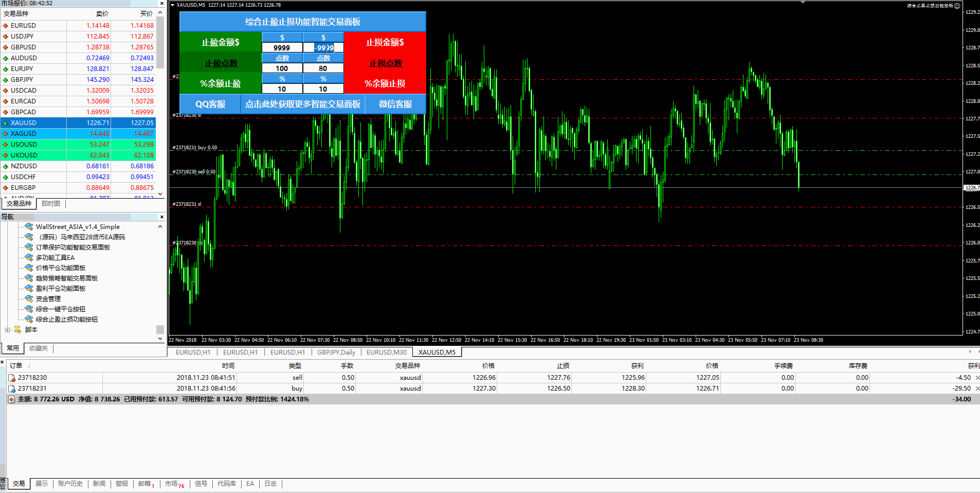The width and height of the screenshot is (980, 493).
Task: Close order 23718231 with its X icon
Action: (x=977, y=389)
